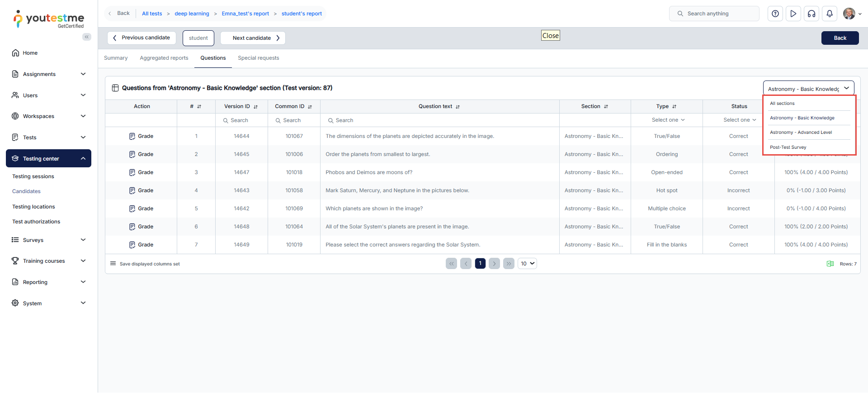Viewport: 868px width, 393px height.
Task: Click the headset support icon
Action: (x=811, y=14)
